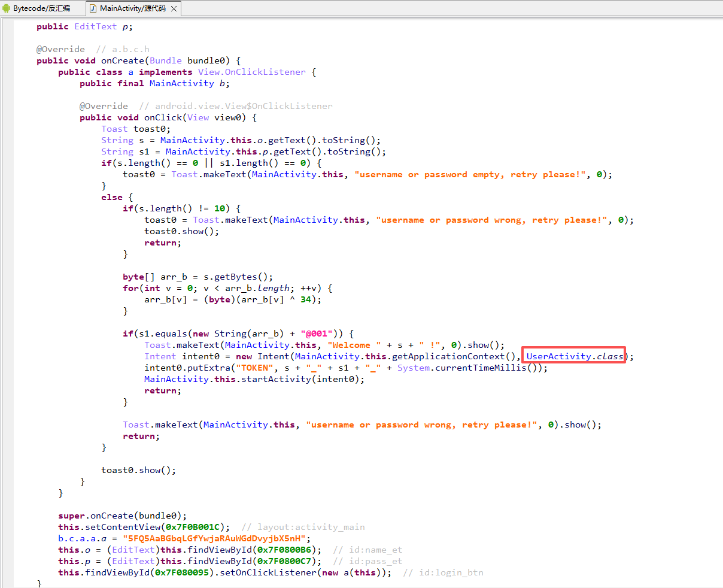Select the MainActivity/源代码 tab

pos(132,8)
